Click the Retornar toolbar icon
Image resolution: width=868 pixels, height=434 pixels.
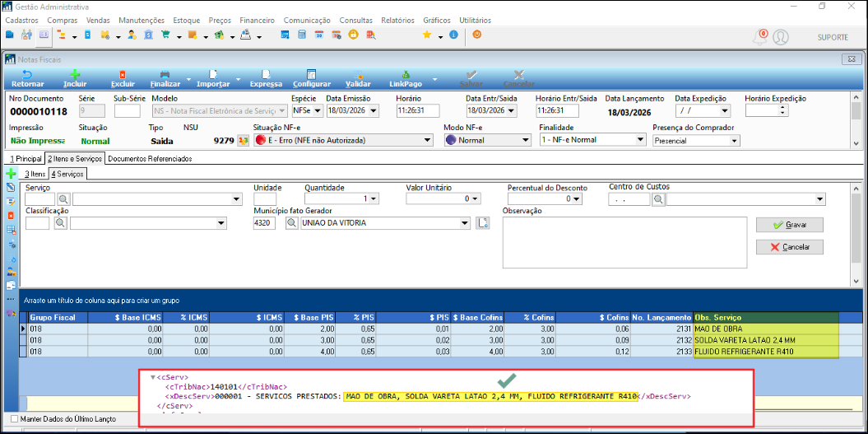pyautogui.click(x=28, y=74)
